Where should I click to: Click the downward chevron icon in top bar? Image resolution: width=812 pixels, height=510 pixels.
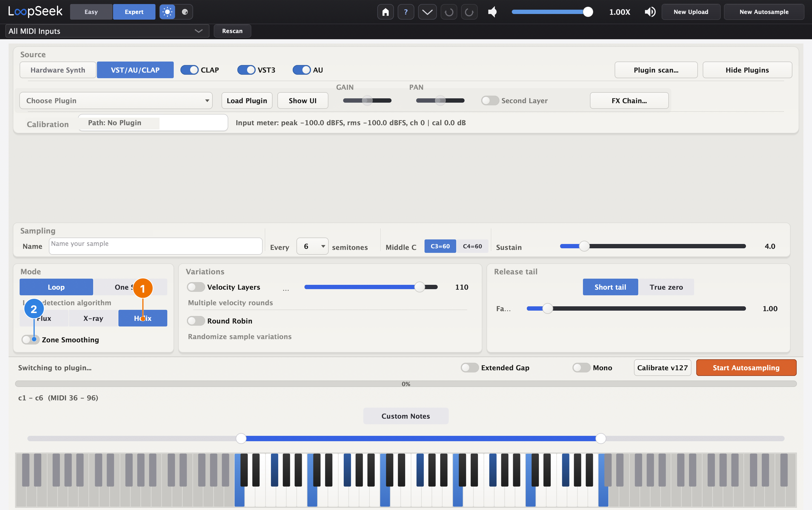[427, 12]
